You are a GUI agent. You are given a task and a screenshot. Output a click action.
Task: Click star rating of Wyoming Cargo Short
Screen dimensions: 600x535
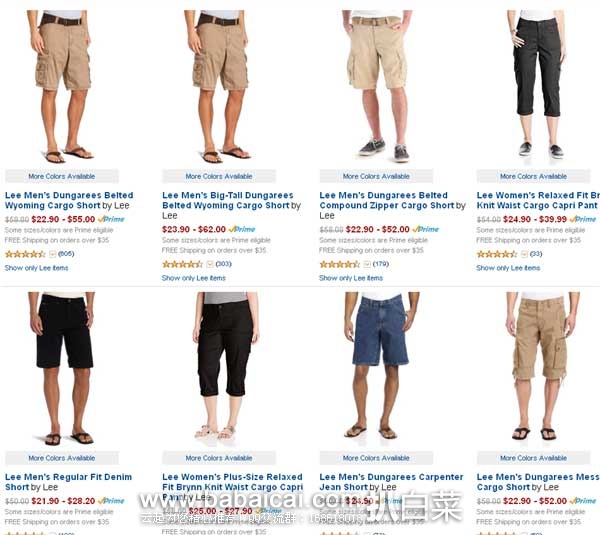25,254
